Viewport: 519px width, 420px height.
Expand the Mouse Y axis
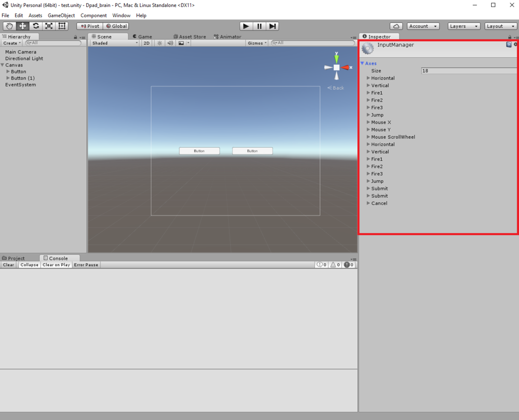tap(368, 129)
